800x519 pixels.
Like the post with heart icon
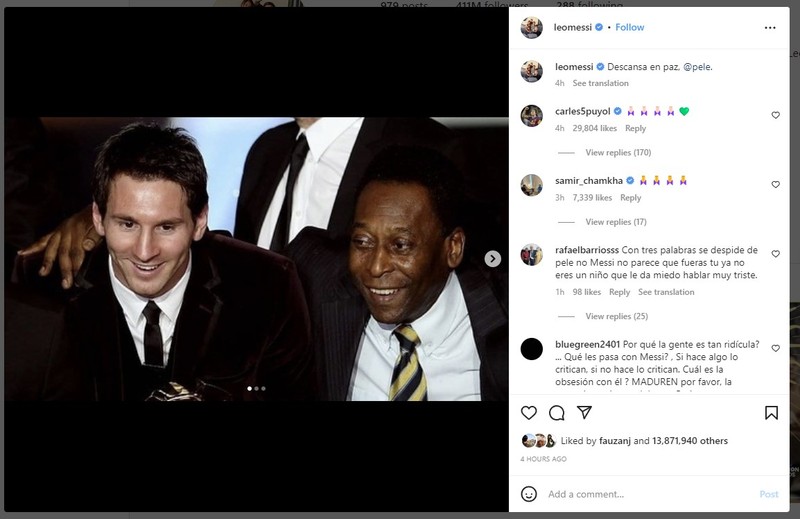point(529,413)
